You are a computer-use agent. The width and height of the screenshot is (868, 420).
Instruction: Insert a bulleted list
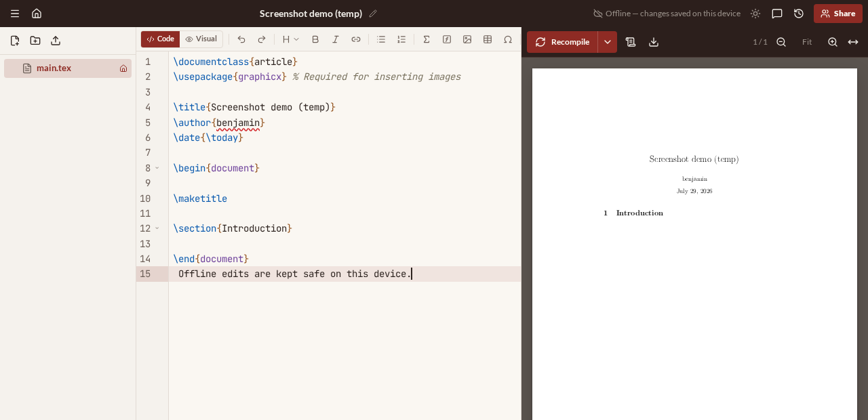click(x=381, y=39)
